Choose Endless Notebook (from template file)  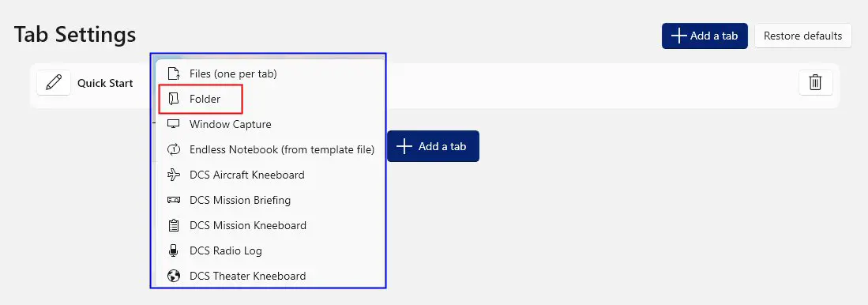(x=269, y=149)
